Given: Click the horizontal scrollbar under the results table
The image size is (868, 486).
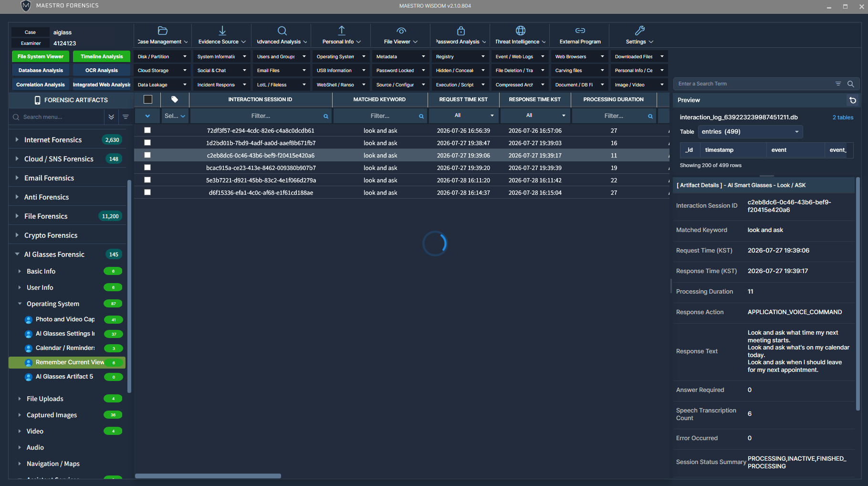Looking at the screenshot, I should [208, 476].
